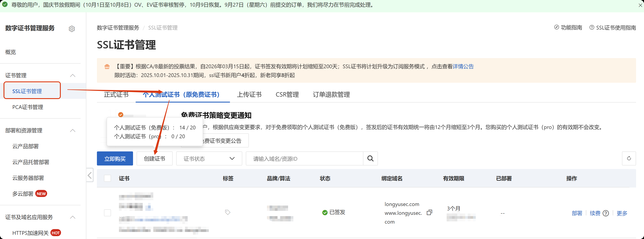
Task: Click the 立即购买 button
Action: tap(115, 159)
